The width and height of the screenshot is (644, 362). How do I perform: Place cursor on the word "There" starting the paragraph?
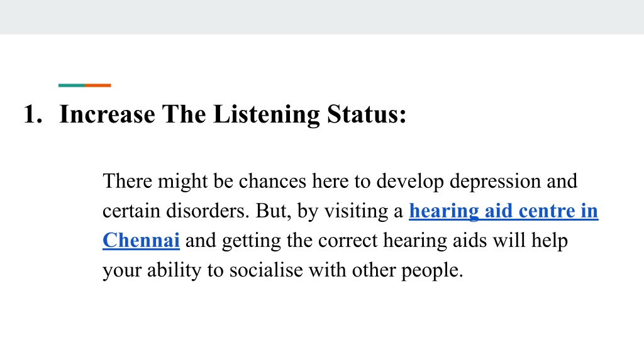[x=127, y=181]
